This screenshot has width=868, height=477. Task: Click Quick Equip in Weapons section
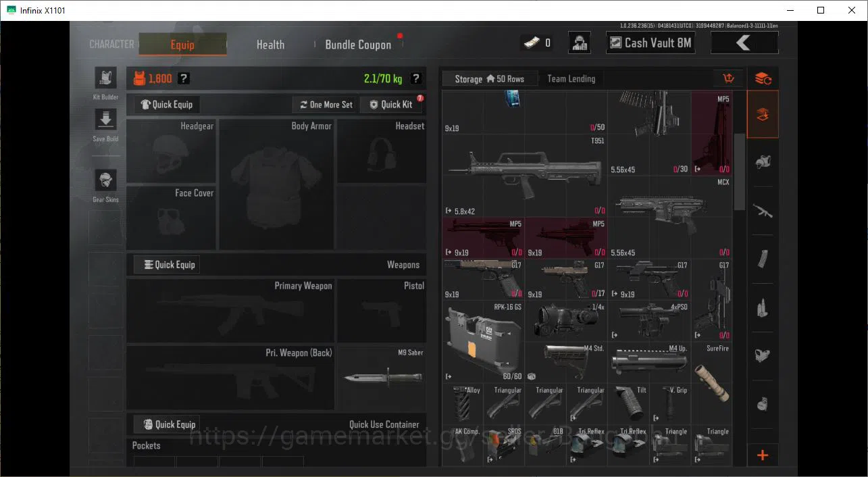pyautogui.click(x=167, y=265)
